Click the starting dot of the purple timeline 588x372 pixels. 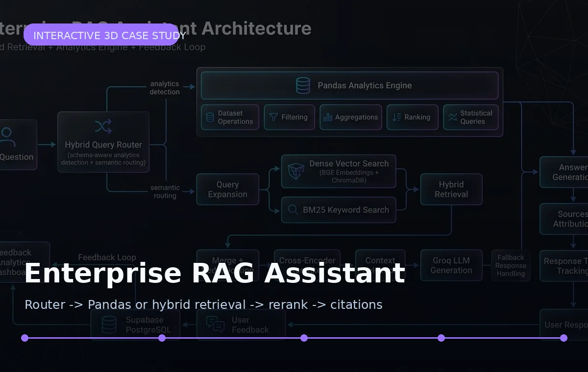coord(25,338)
